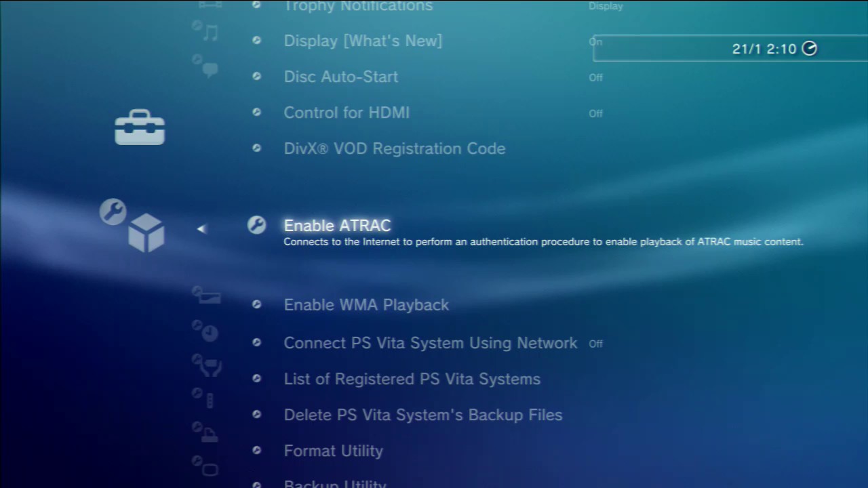Click the ATRAC authentication description text
Screen dimensions: 868x488
(x=543, y=242)
